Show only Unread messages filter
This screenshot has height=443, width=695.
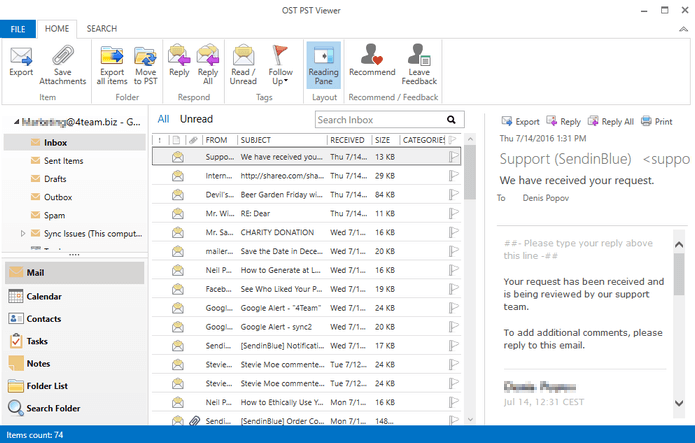[196, 119]
